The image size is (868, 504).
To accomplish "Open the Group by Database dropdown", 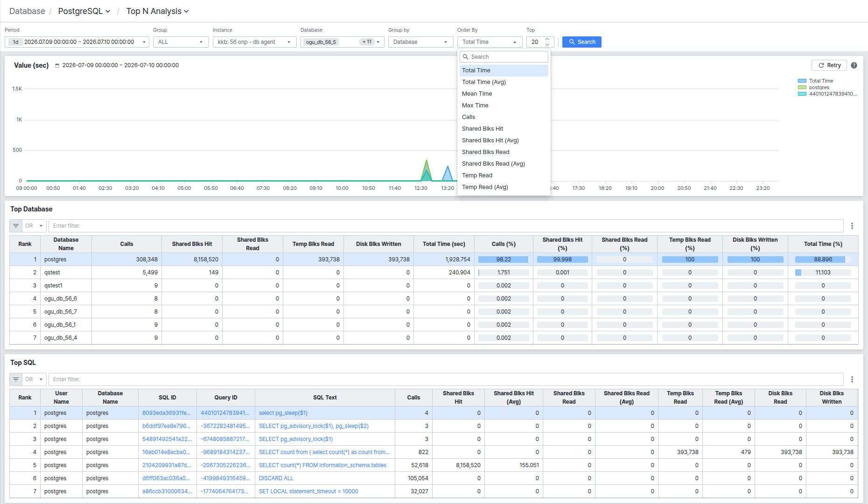I will [x=420, y=42].
